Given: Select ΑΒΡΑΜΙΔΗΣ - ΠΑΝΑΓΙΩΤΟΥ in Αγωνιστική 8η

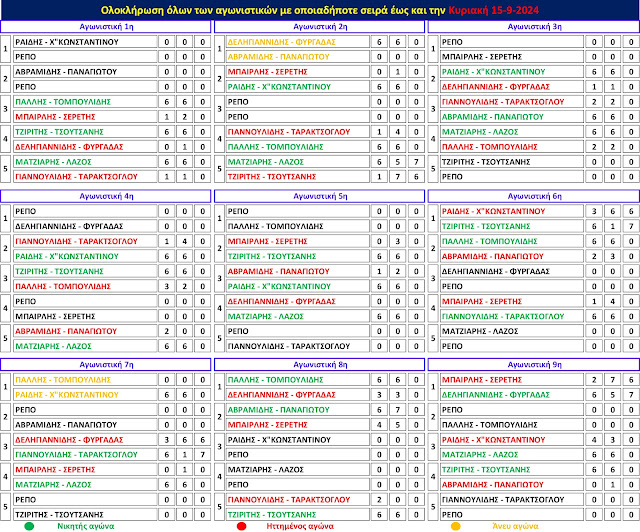Looking at the screenshot, I should pyautogui.click(x=298, y=410).
